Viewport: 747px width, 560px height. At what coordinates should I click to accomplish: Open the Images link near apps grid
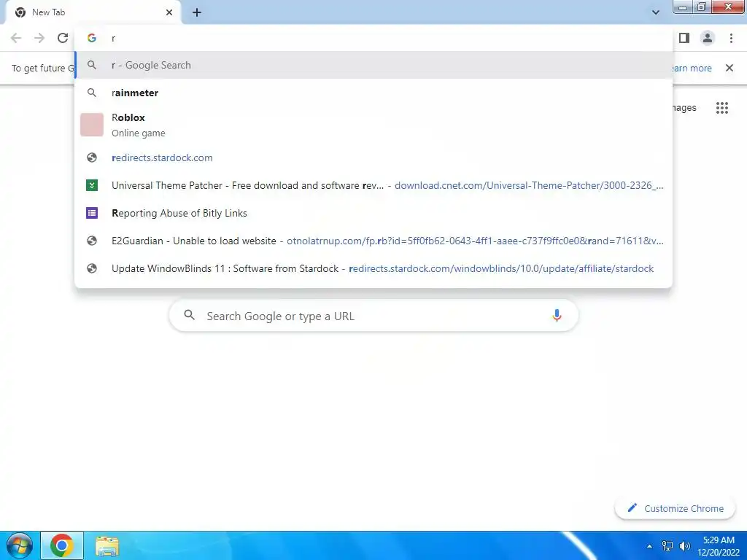684,108
